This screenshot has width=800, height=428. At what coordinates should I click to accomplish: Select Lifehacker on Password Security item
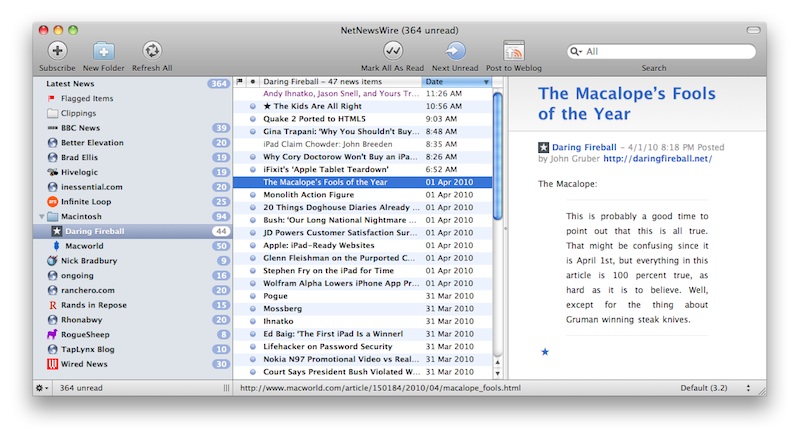pos(363,346)
